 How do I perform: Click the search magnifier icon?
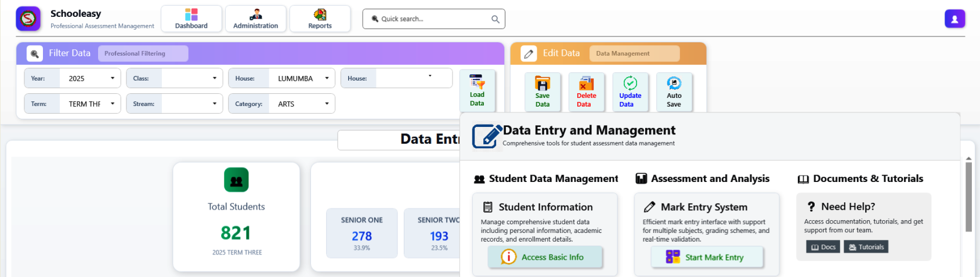click(x=495, y=19)
